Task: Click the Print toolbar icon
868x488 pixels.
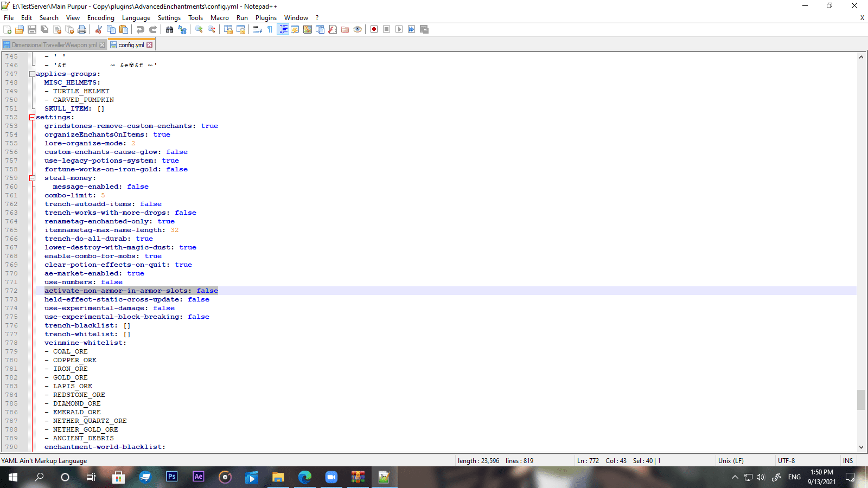Action: click(82, 29)
